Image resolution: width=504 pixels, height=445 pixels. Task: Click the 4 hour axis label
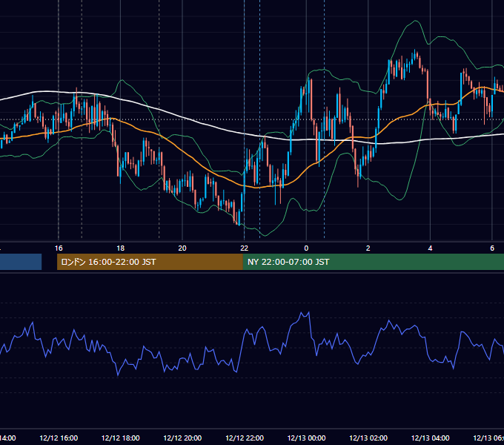pos(430,248)
